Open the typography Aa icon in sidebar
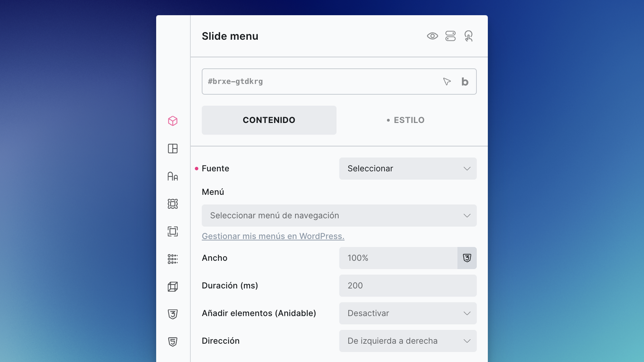The height and width of the screenshot is (362, 644). [x=173, y=176]
